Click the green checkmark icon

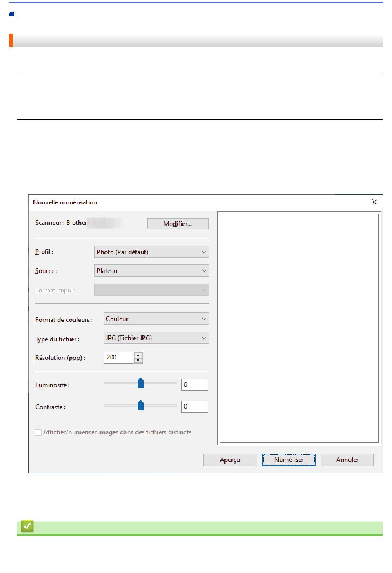click(27, 526)
